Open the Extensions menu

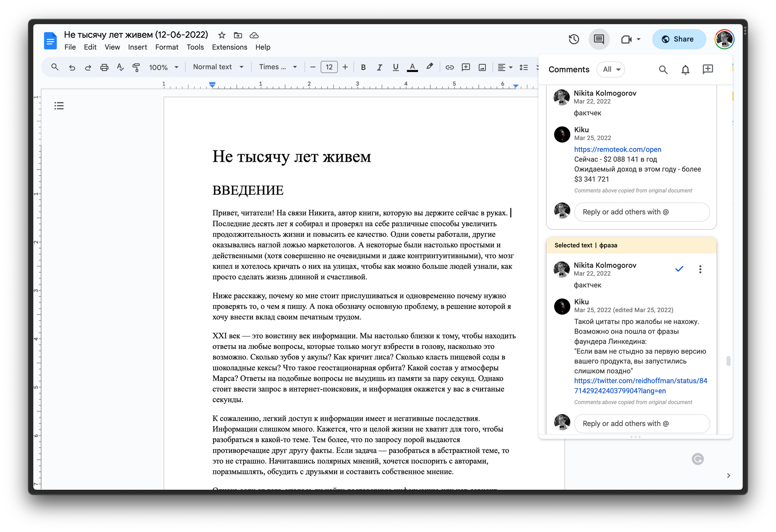point(230,47)
